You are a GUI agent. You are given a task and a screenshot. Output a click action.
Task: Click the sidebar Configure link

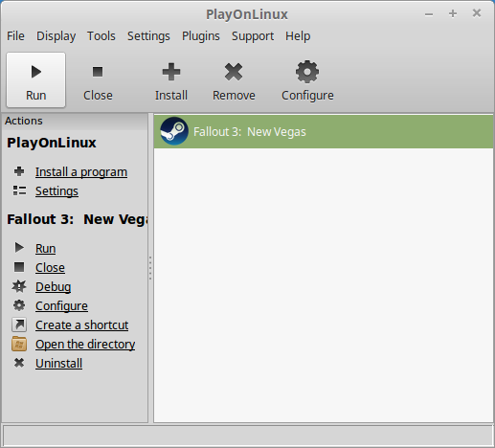coord(61,306)
